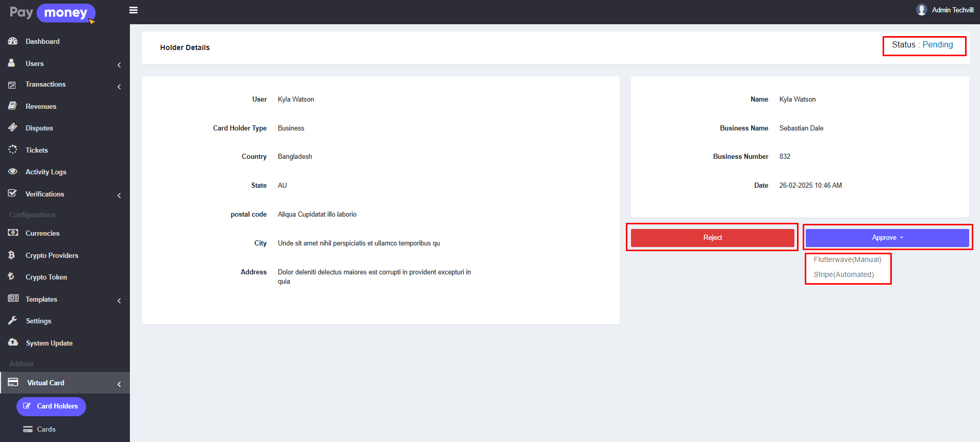Click the hamburger menu icon

click(x=133, y=10)
